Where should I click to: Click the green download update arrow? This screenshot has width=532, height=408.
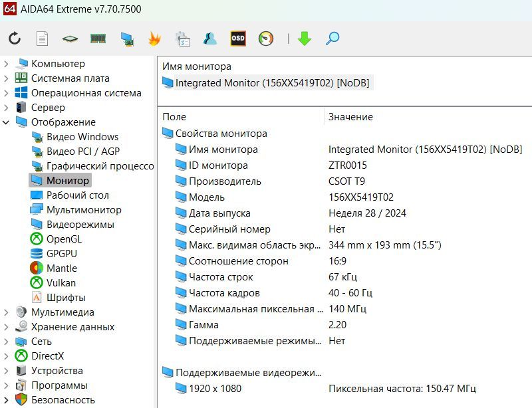click(x=305, y=39)
